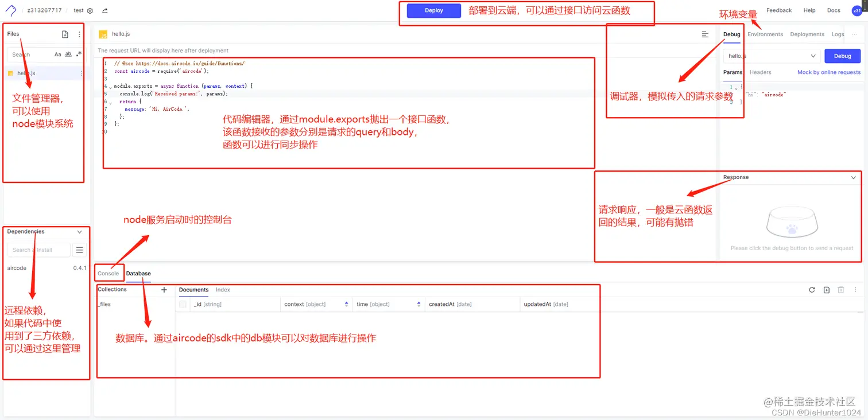
Task: Open the overflow menu after Logs tab
Action: [854, 34]
